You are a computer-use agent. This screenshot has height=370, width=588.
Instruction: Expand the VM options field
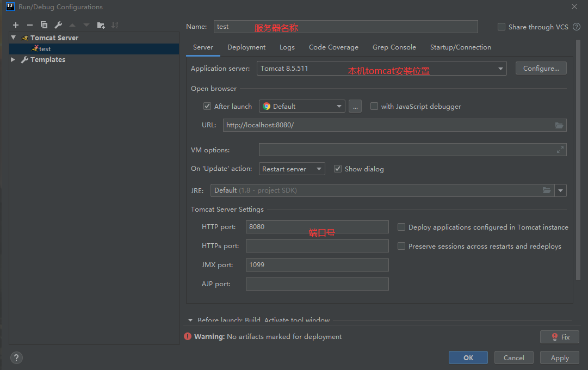pos(560,150)
